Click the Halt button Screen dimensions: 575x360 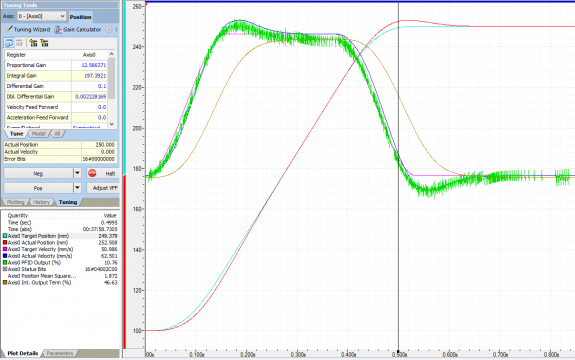pos(103,173)
